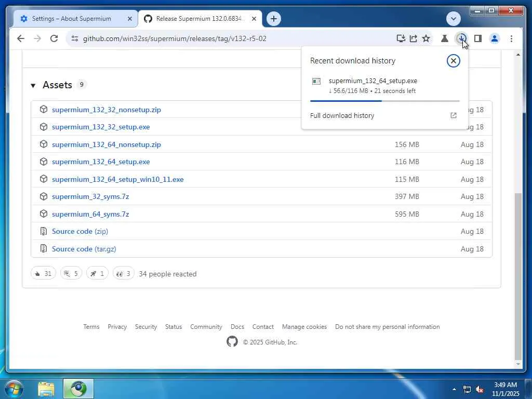Bookmark this page with the star icon
The width and height of the screenshot is (532, 399).
[426, 38]
